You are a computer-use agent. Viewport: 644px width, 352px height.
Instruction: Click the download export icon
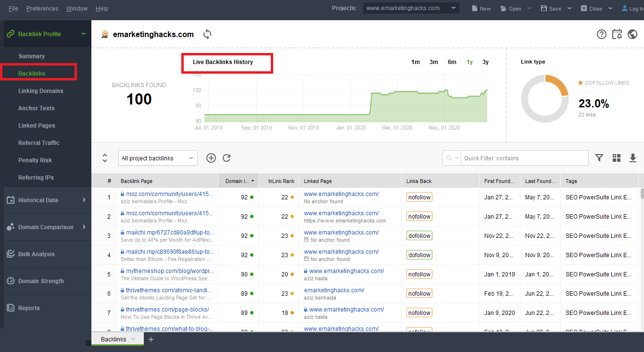point(633,158)
